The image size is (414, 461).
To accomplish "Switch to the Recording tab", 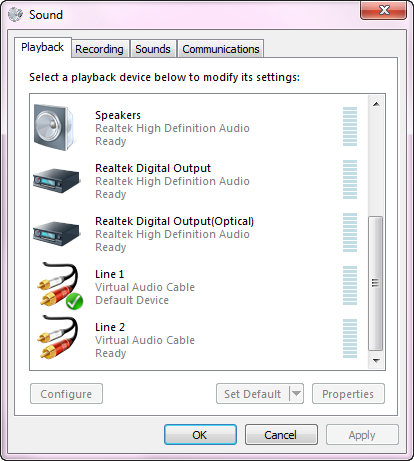I will 99,49.
